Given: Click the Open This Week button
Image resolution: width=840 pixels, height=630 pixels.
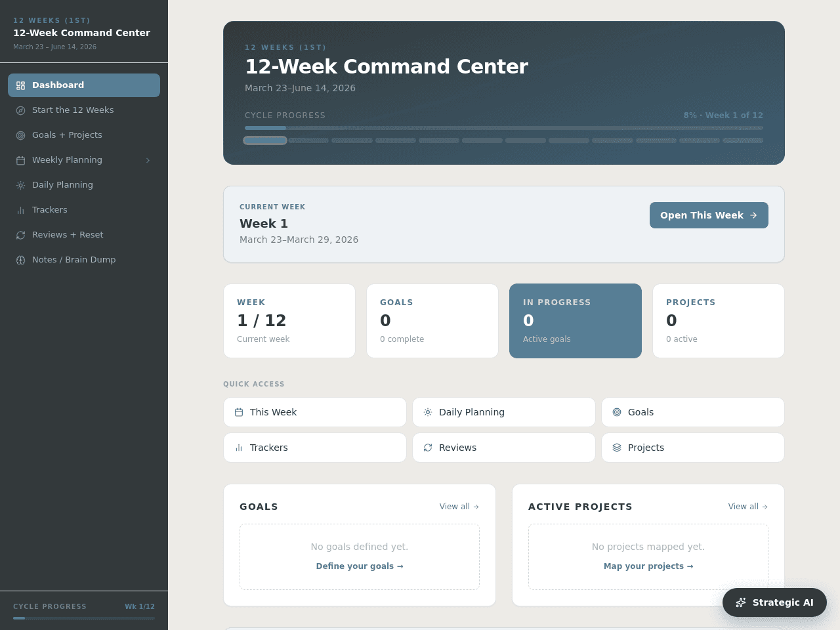Looking at the screenshot, I should [x=709, y=215].
